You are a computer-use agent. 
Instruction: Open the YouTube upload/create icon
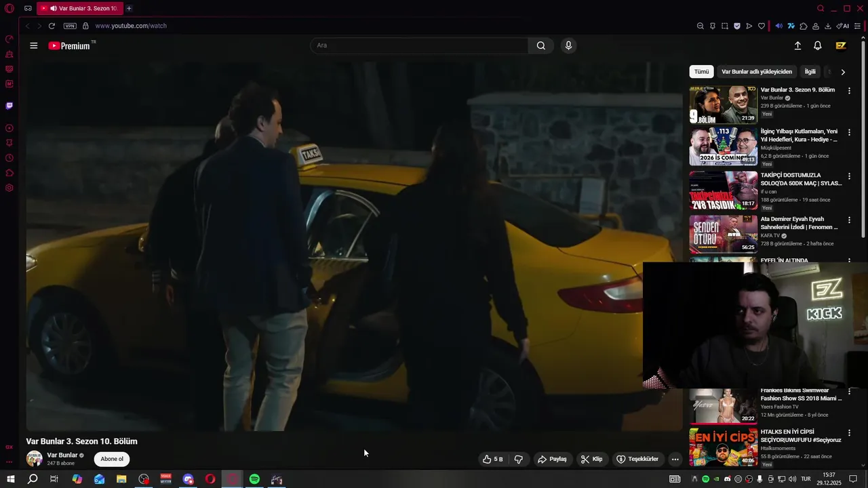[797, 45]
